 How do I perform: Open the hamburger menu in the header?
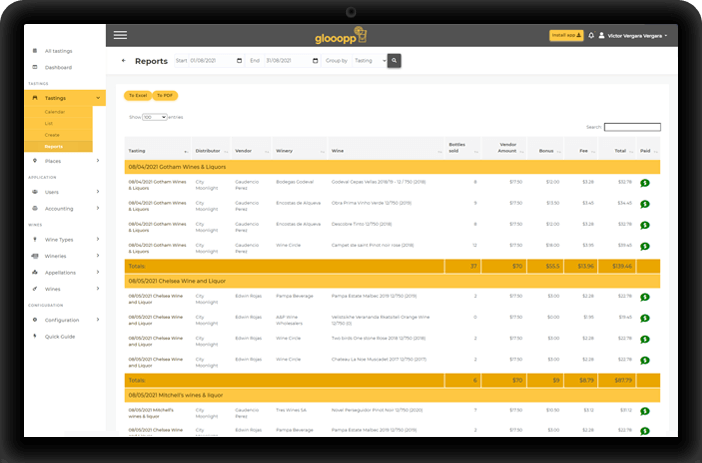(x=120, y=35)
